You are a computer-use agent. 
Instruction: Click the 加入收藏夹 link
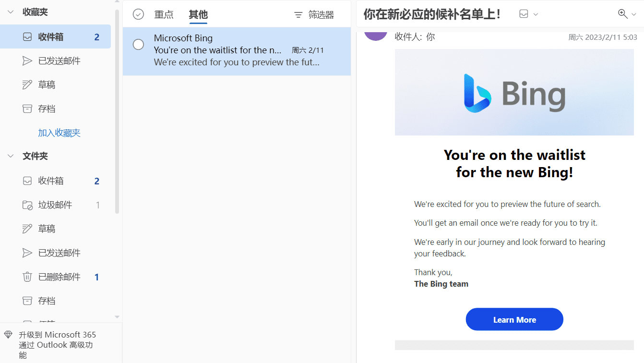(x=60, y=133)
